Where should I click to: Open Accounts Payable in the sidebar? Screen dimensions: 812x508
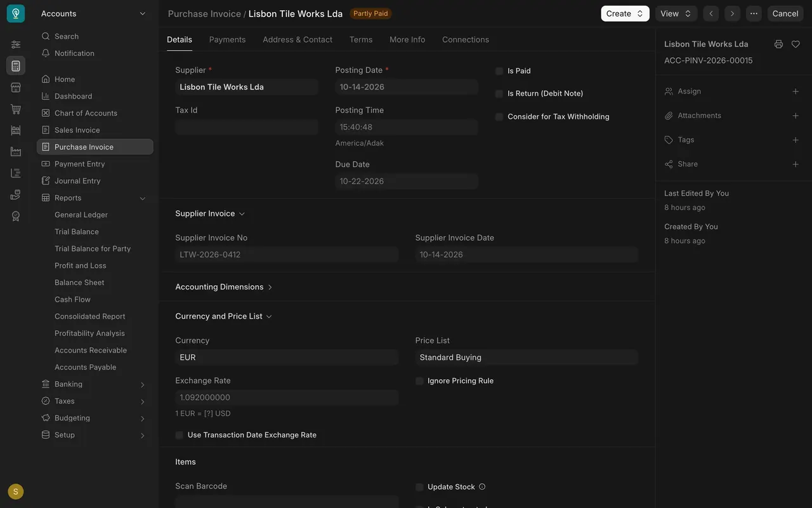coord(85,367)
